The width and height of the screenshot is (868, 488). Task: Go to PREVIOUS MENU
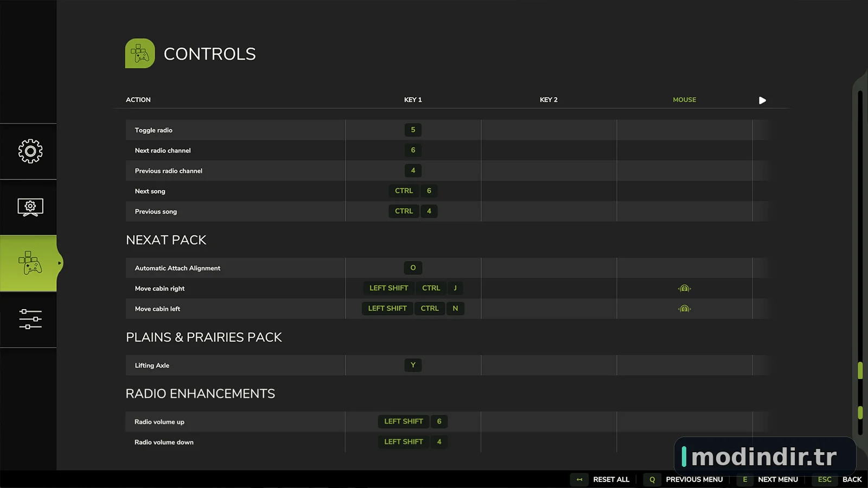694,479
